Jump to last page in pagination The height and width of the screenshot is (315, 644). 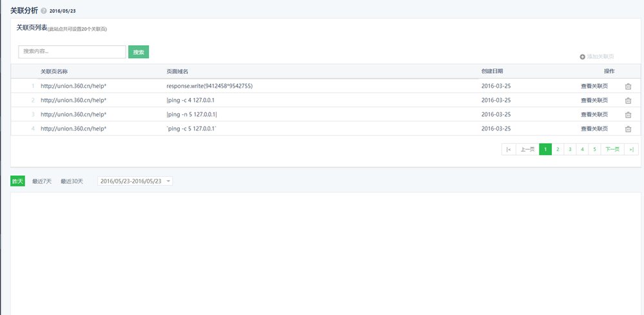pyautogui.click(x=631, y=149)
